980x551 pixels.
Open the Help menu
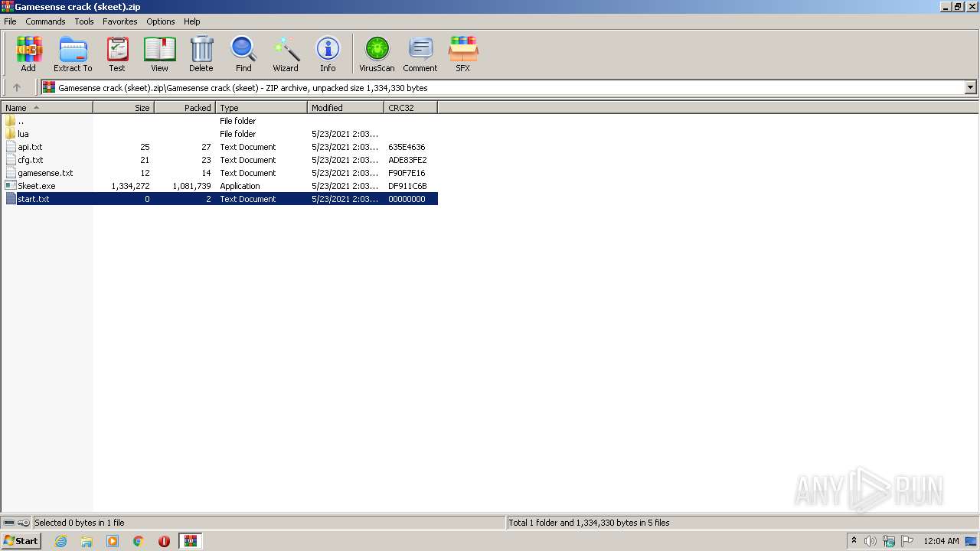click(192, 21)
